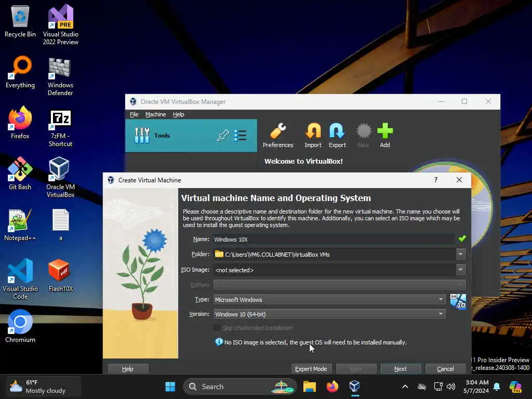Screen dimensions: 532x399
Task: Click the folder icon in Folder field
Action: pyautogui.click(x=219, y=254)
